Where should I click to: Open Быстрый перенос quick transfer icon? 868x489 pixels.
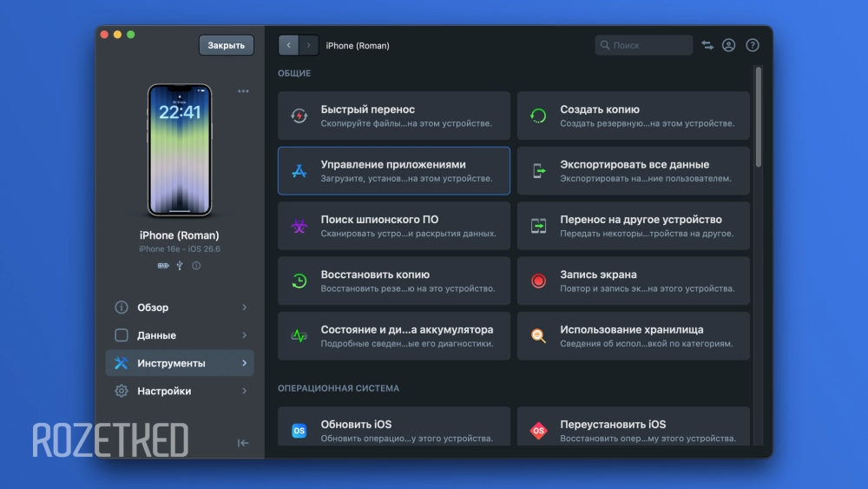coord(299,116)
